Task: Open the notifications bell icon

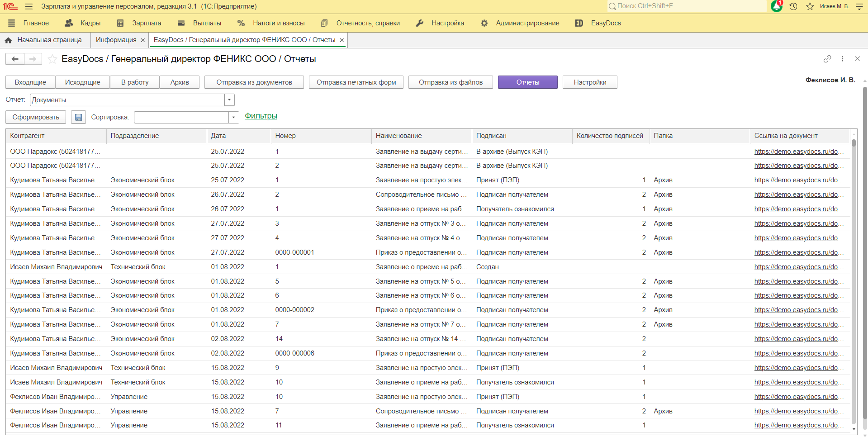Action: (x=777, y=6)
